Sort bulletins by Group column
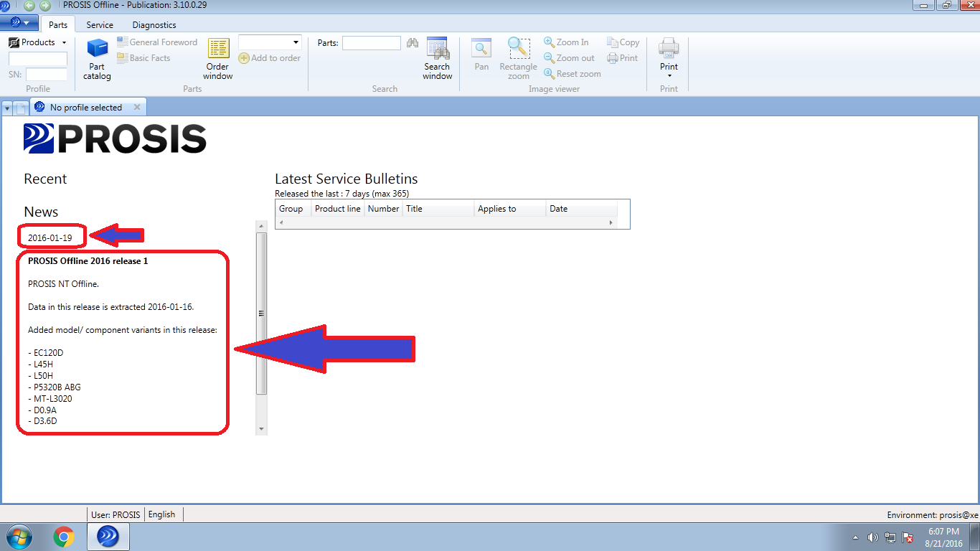The image size is (980, 551). (x=293, y=209)
